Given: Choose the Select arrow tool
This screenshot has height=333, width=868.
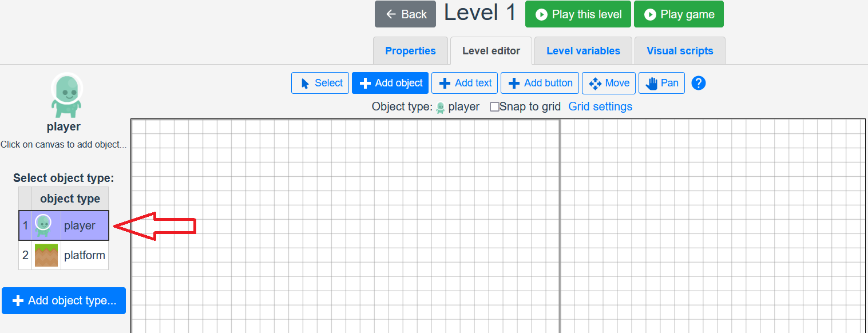Looking at the screenshot, I should tap(320, 83).
